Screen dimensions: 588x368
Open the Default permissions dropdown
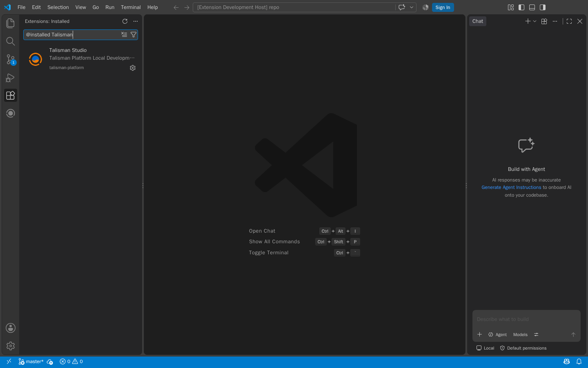(x=523, y=348)
